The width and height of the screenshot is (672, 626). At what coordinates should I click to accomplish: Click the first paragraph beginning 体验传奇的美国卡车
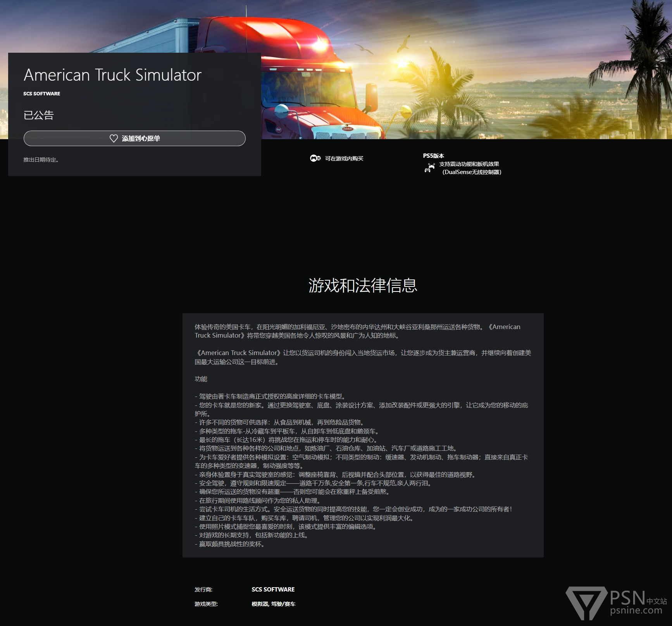click(x=358, y=331)
